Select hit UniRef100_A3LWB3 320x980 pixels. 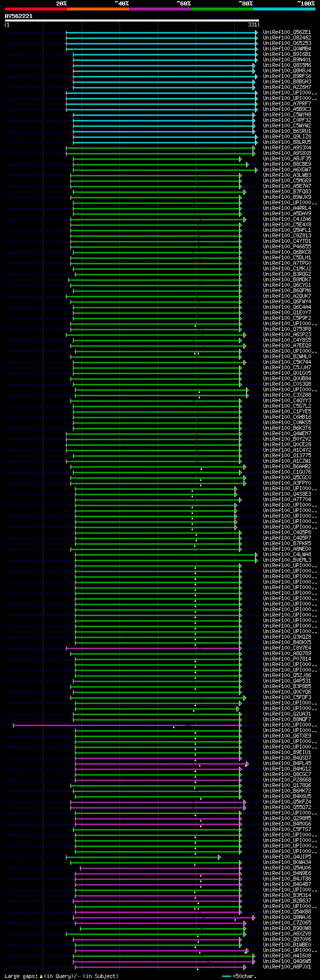tap(287, 175)
